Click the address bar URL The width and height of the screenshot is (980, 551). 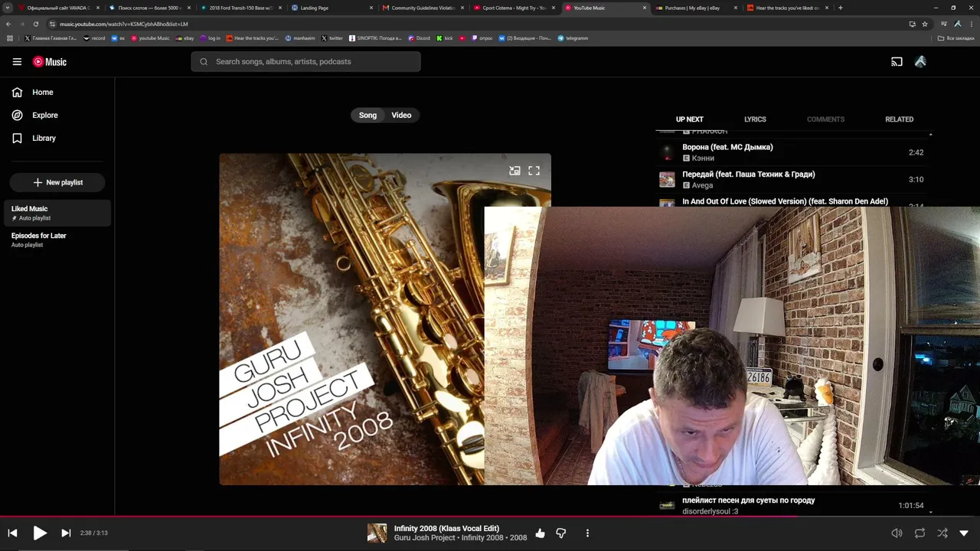pyautogui.click(x=124, y=24)
